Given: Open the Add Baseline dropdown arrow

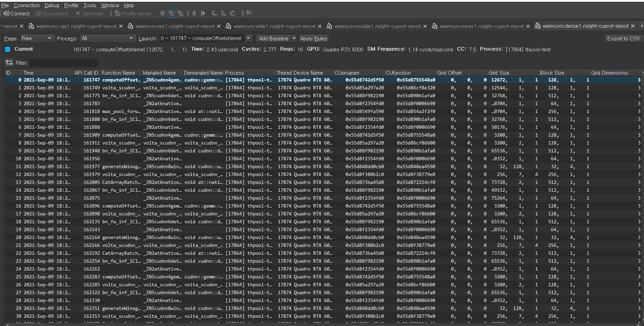Looking at the screenshot, I should (294, 38).
